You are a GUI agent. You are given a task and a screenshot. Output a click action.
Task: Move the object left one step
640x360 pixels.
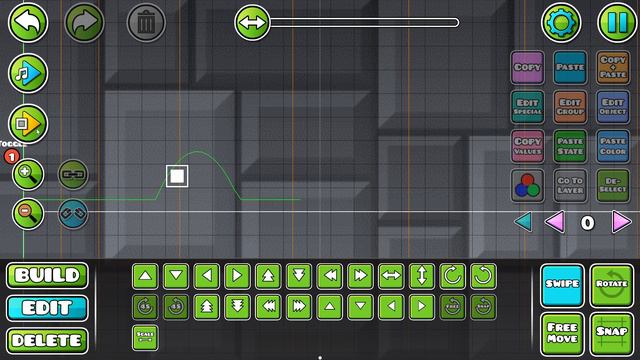(207, 276)
